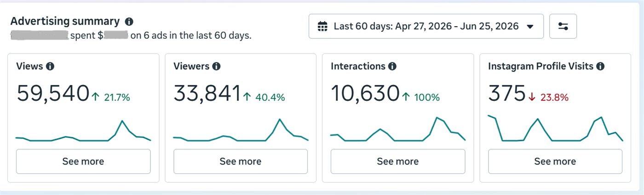Viewport: 644px width, 195px height.
Task: Click the Viewers trend line chart
Action: (241, 130)
